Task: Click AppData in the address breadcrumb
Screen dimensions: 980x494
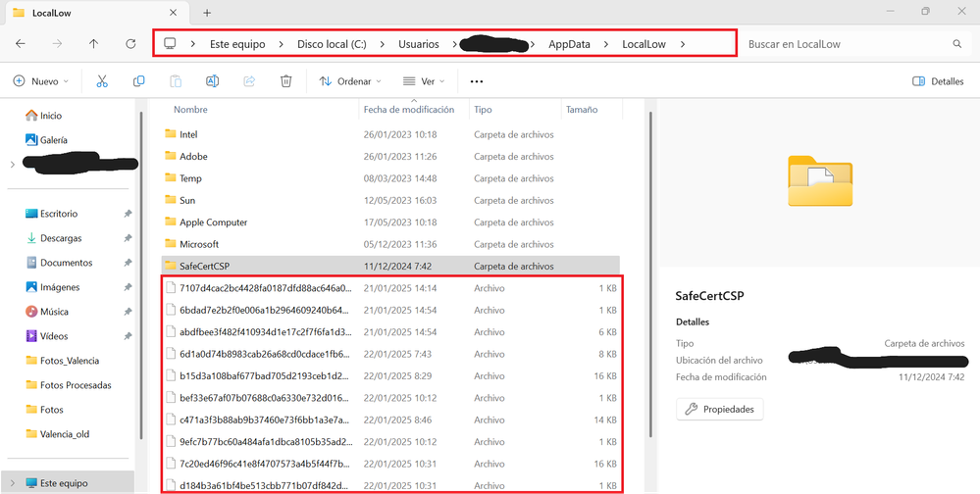Action: click(x=569, y=44)
